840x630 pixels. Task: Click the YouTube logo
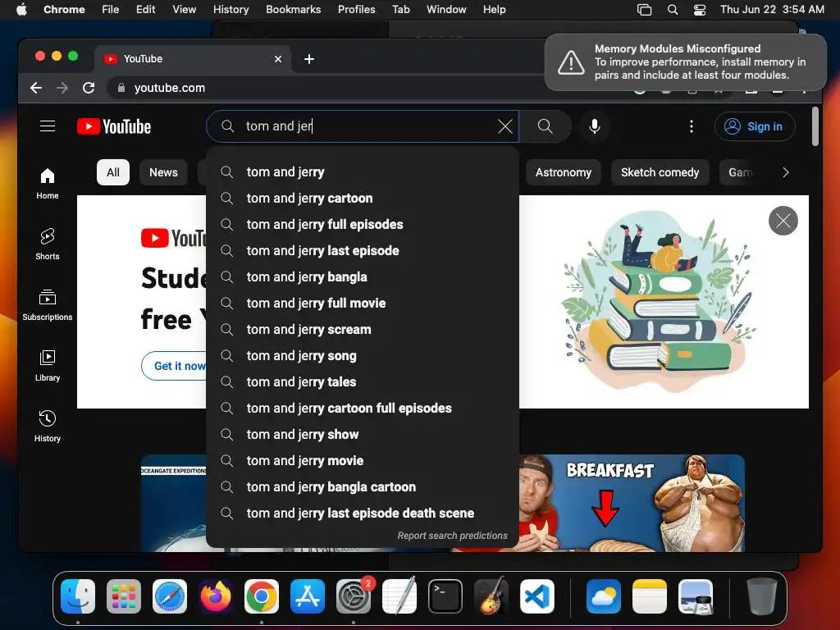pyautogui.click(x=114, y=126)
